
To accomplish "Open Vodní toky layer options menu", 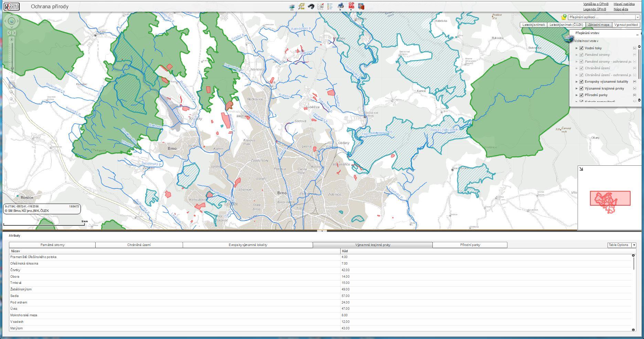I will (x=635, y=48).
